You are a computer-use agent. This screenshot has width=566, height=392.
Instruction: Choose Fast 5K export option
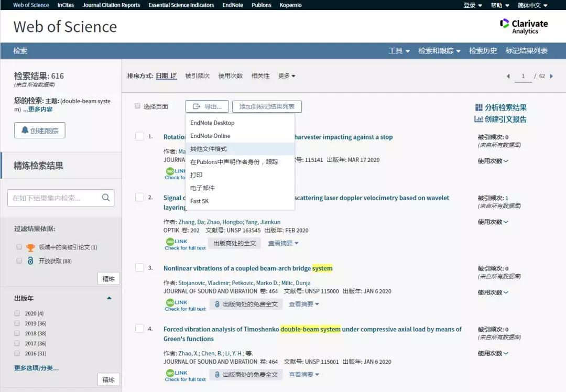tap(240, 201)
